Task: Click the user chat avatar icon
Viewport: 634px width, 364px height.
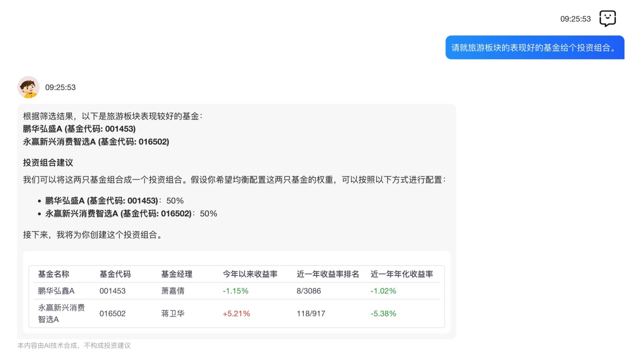Action: tap(607, 19)
